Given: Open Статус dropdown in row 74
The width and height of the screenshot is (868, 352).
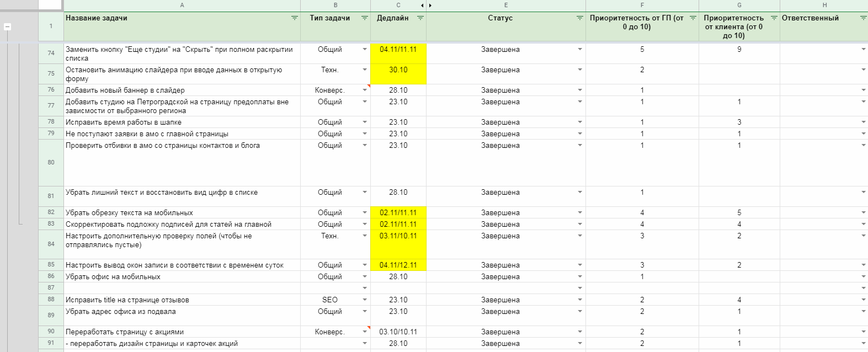Looking at the screenshot, I should click(x=579, y=50).
